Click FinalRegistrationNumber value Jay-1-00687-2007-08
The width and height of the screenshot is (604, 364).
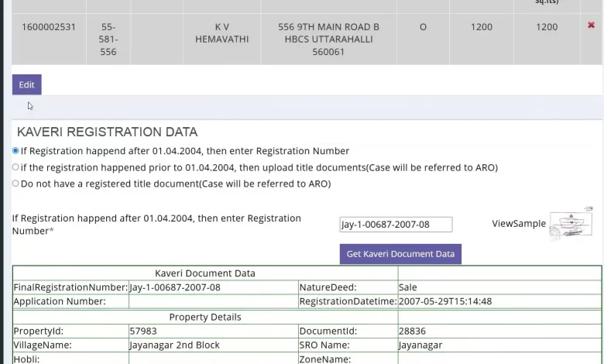coord(175,287)
